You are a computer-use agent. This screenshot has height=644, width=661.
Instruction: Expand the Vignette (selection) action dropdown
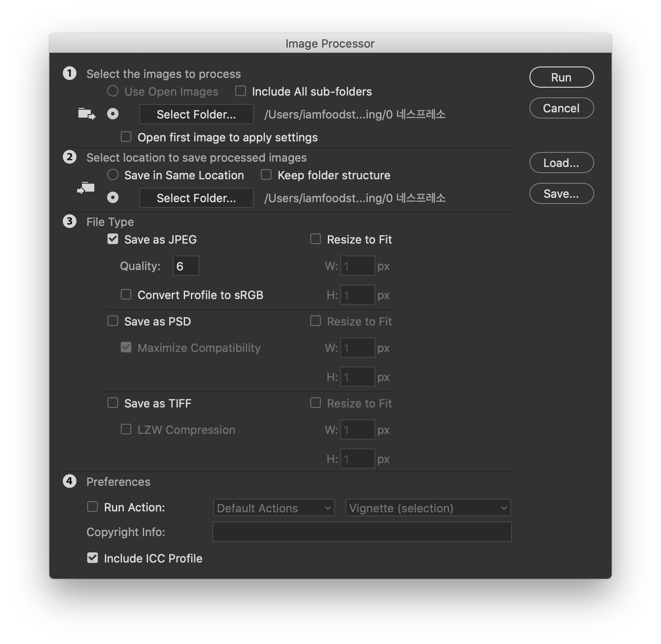click(x=428, y=508)
